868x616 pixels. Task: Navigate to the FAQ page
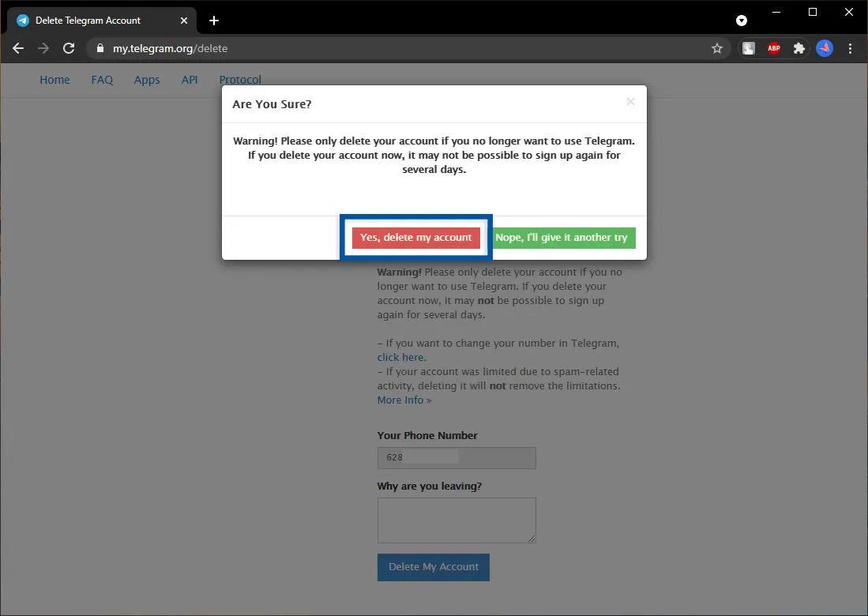(102, 80)
